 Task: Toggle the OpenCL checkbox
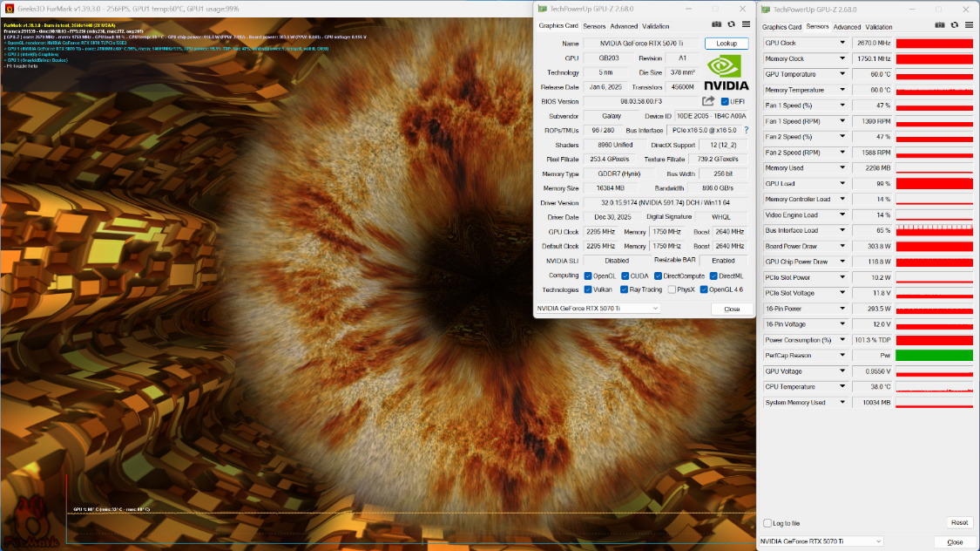tap(588, 275)
